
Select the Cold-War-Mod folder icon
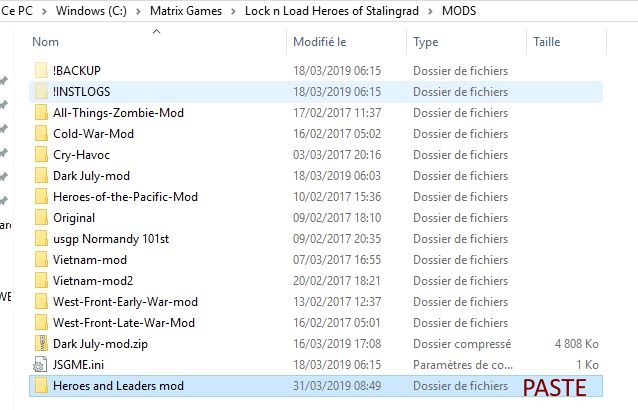[41, 133]
